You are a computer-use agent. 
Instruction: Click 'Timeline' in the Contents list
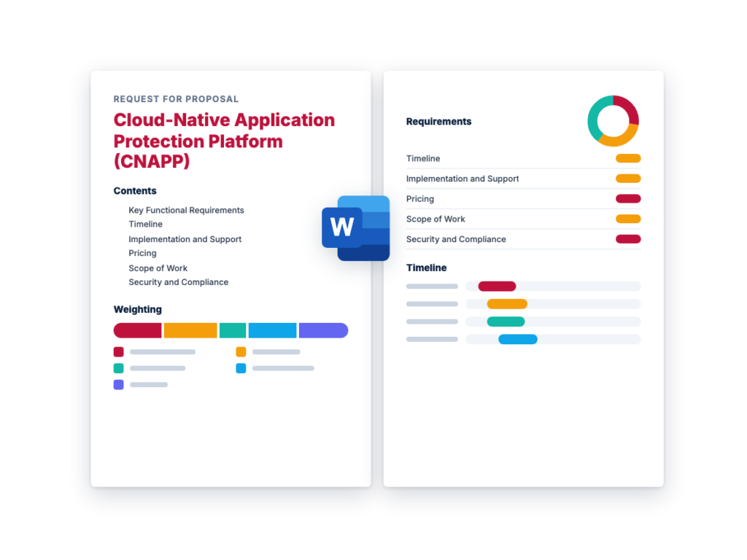click(145, 224)
